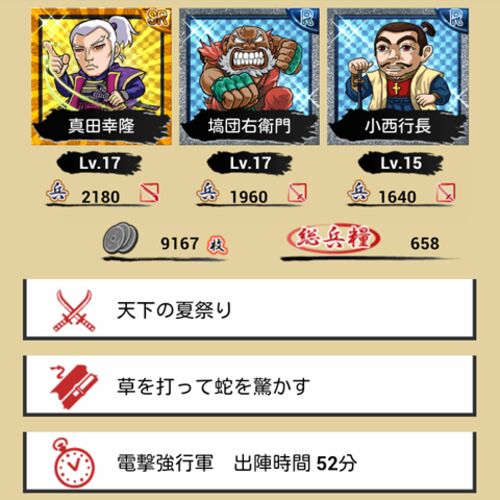Tap the troop icon beside 1640
This screenshot has width=500, height=500.
click(359, 191)
